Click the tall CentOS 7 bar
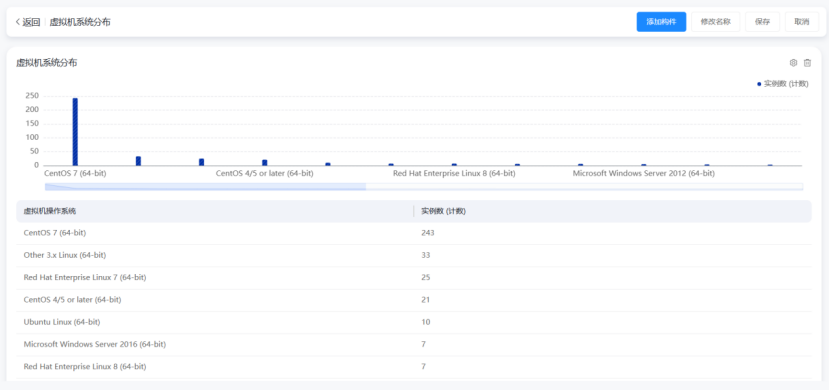 pos(75,132)
